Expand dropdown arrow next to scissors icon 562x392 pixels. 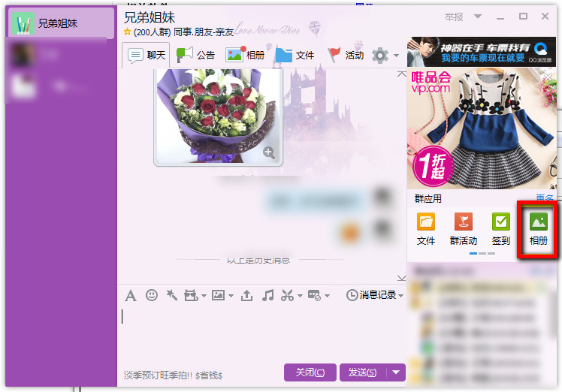tap(300, 296)
